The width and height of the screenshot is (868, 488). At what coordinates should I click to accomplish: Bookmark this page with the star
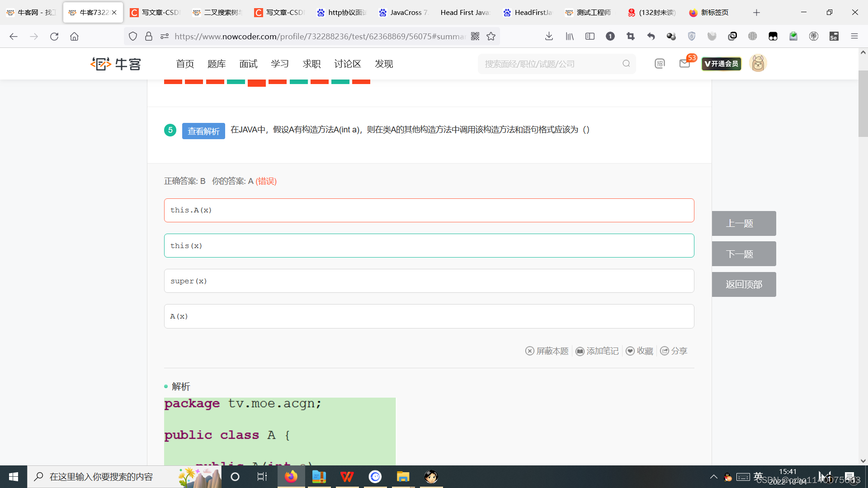click(x=491, y=36)
